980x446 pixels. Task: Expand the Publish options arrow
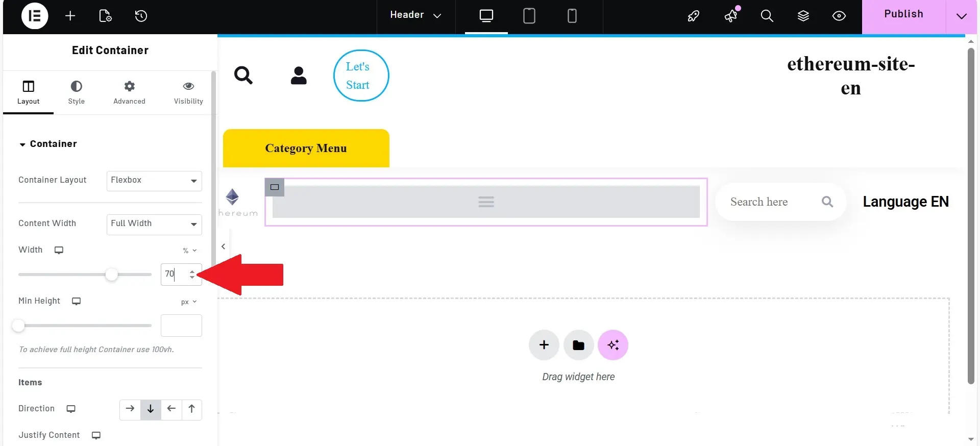[961, 16]
